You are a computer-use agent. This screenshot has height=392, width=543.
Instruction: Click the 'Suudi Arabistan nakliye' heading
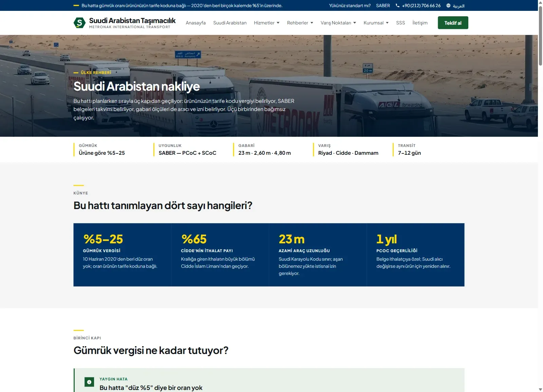(136, 86)
